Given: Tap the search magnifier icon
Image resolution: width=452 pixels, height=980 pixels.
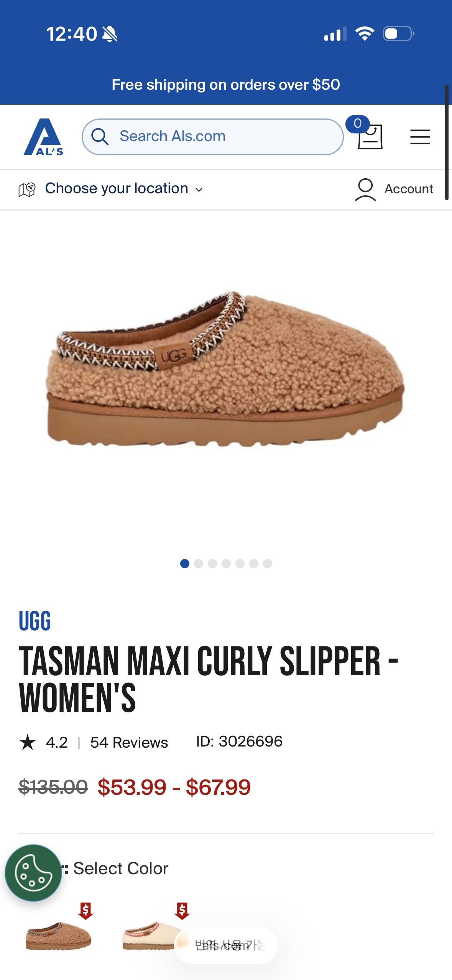Looking at the screenshot, I should (100, 136).
